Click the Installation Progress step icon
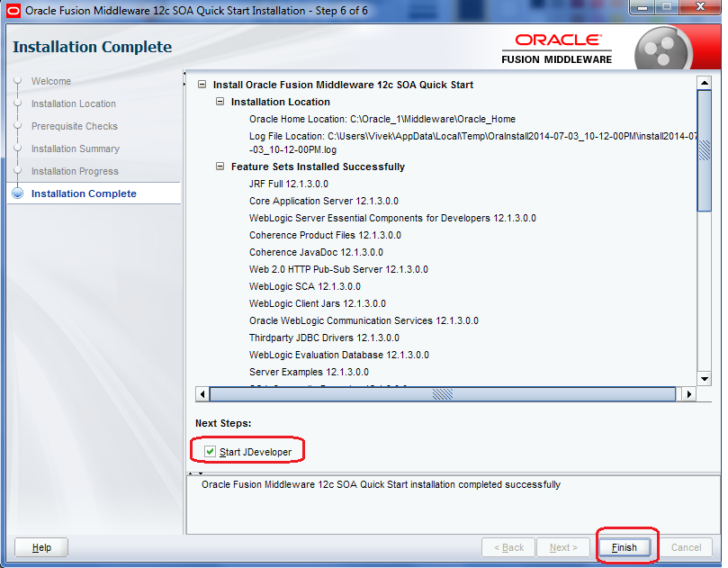 pyautogui.click(x=20, y=171)
